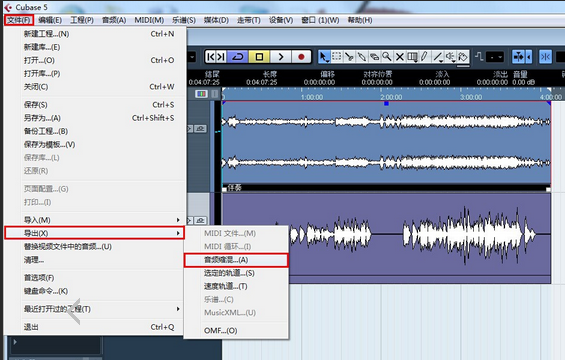The width and height of the screenshot is (565, 360).
Task: Select the upper stereo accompaniment audio event
Action: 386,143
